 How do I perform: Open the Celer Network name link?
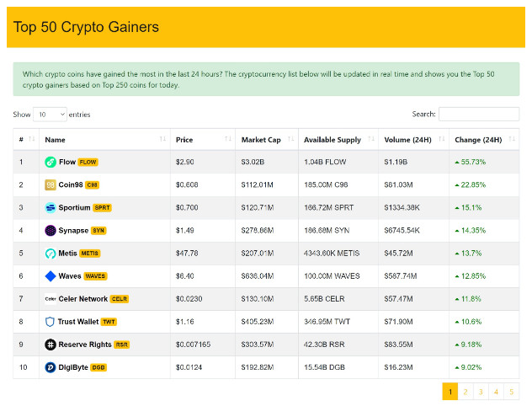click(82, 299)
